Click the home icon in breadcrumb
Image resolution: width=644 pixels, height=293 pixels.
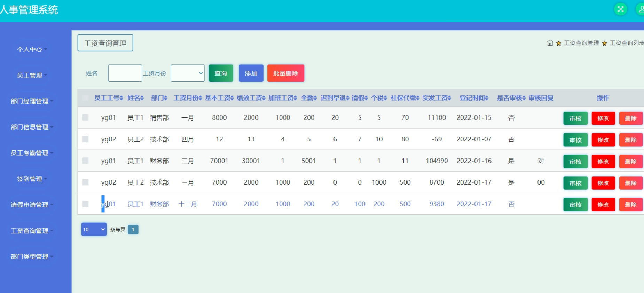(x=550, y=43)
